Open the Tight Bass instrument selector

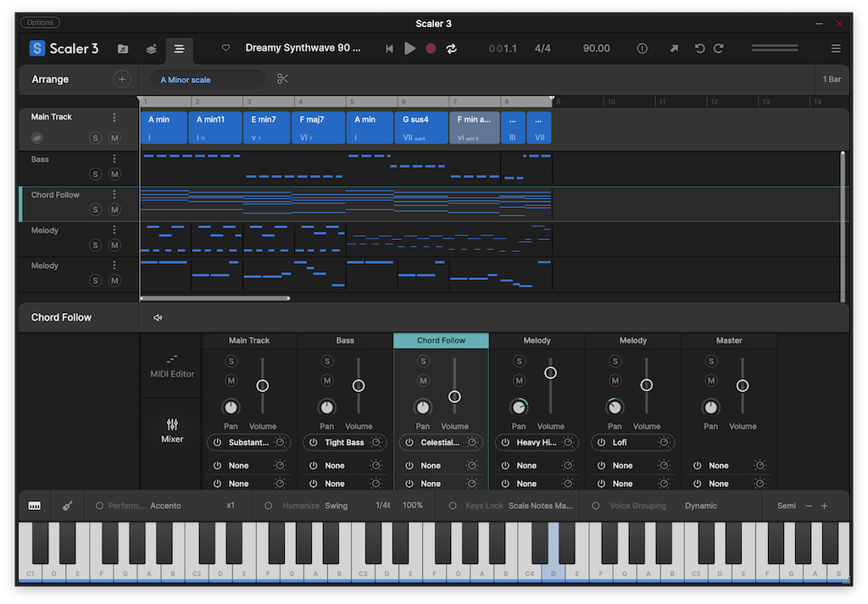344,442
